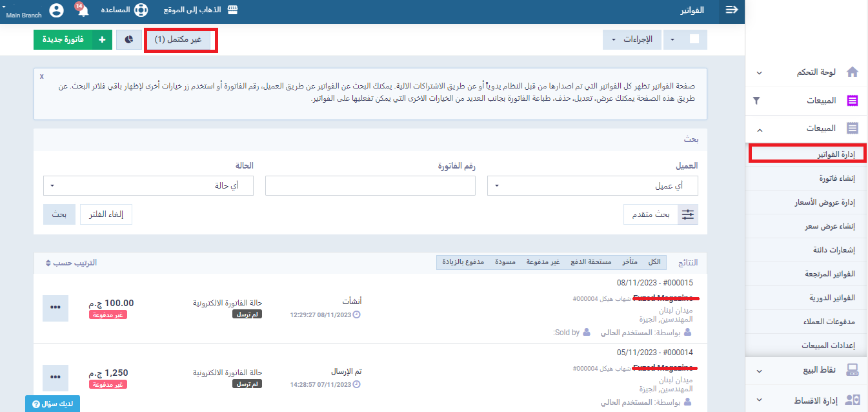Expand إدارة الاقساط sidebar section
Viewport: 868px width, 412px height.
(x=760, y=401)
